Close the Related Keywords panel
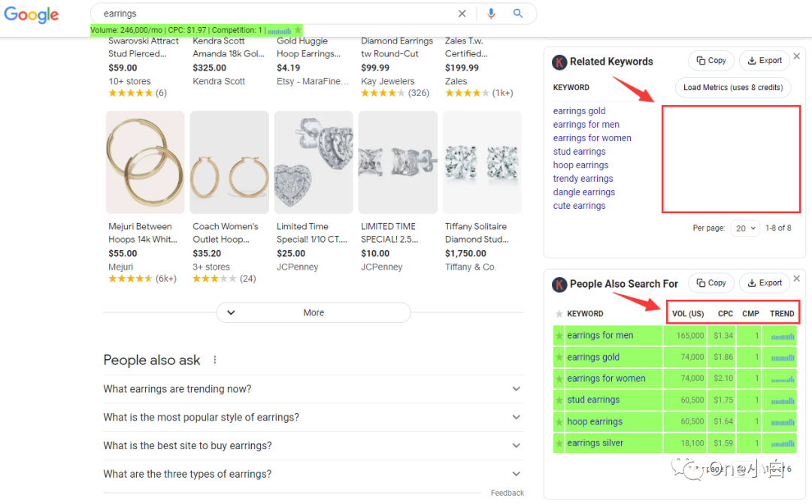The width and height of the screenshot is (812, 504). point(797,56)
